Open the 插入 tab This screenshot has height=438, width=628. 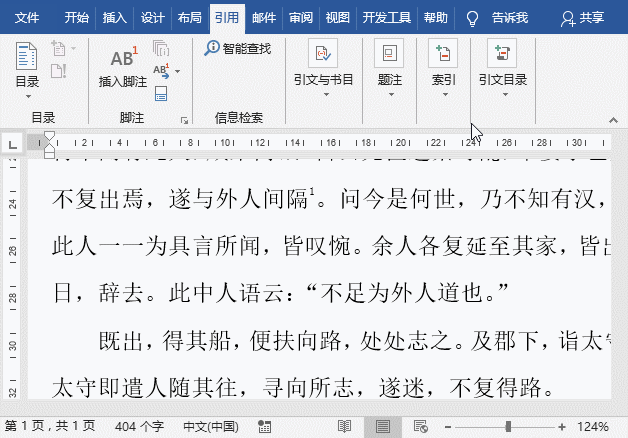pos(114,18)
